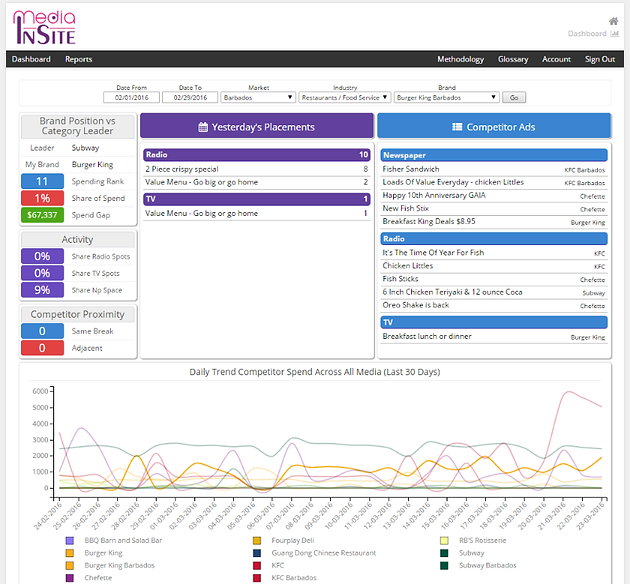The image size is (630, 584).
Task: Click the Dashboard breadcrumb link at top right
Action: tap(587, 34)
